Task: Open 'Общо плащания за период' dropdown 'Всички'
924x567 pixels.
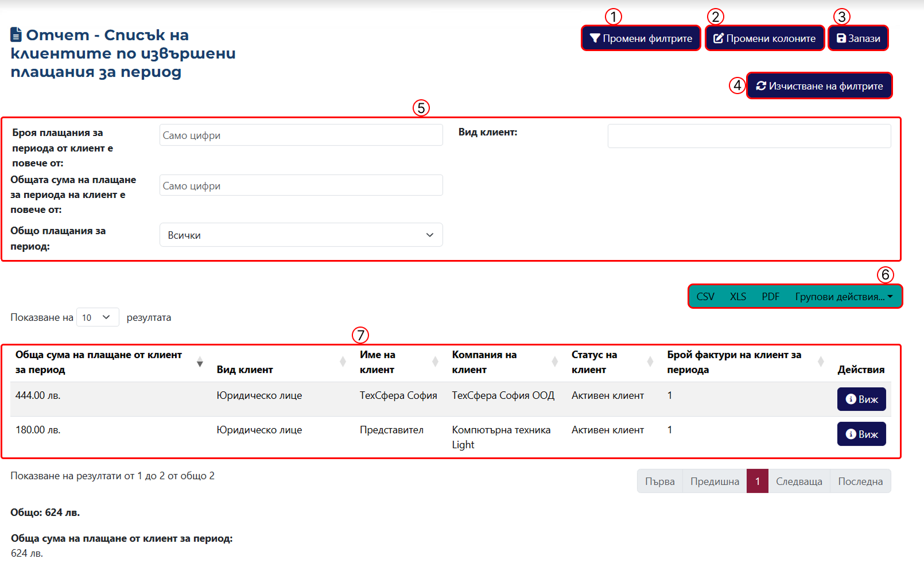Action: coord(301,235)
